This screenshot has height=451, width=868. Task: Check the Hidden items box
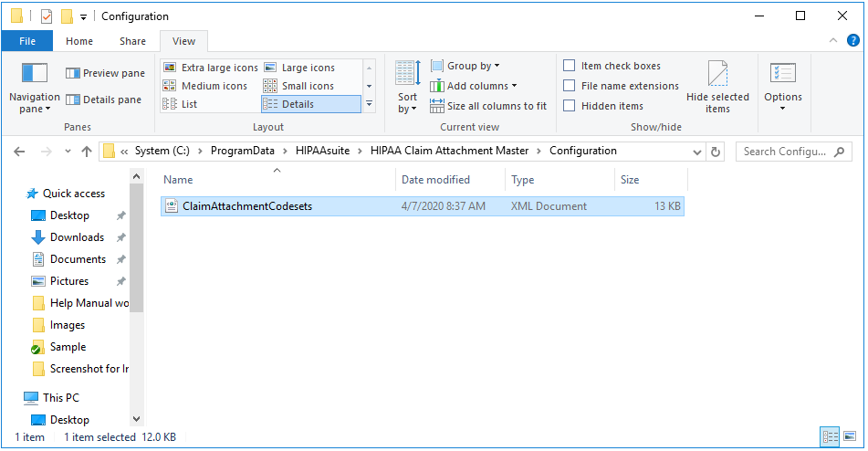pos(570,106)
